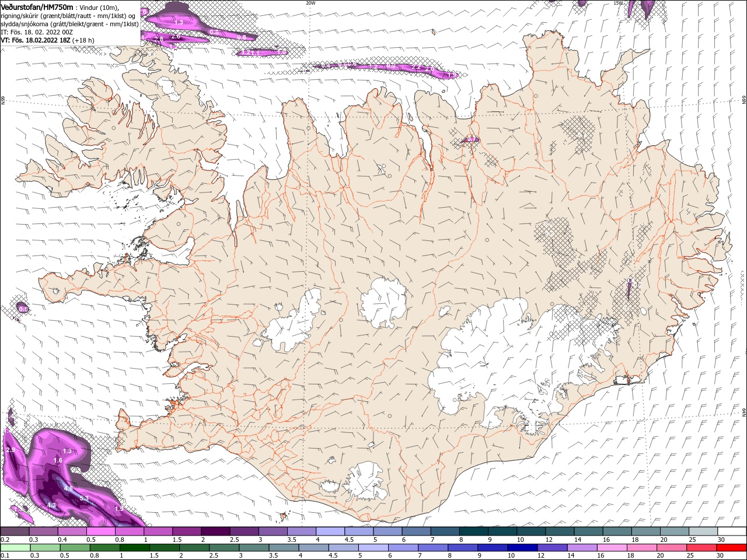Select the dark teal 8 swatch in upper legend row
Screen dimensions: 747x560
473,531
